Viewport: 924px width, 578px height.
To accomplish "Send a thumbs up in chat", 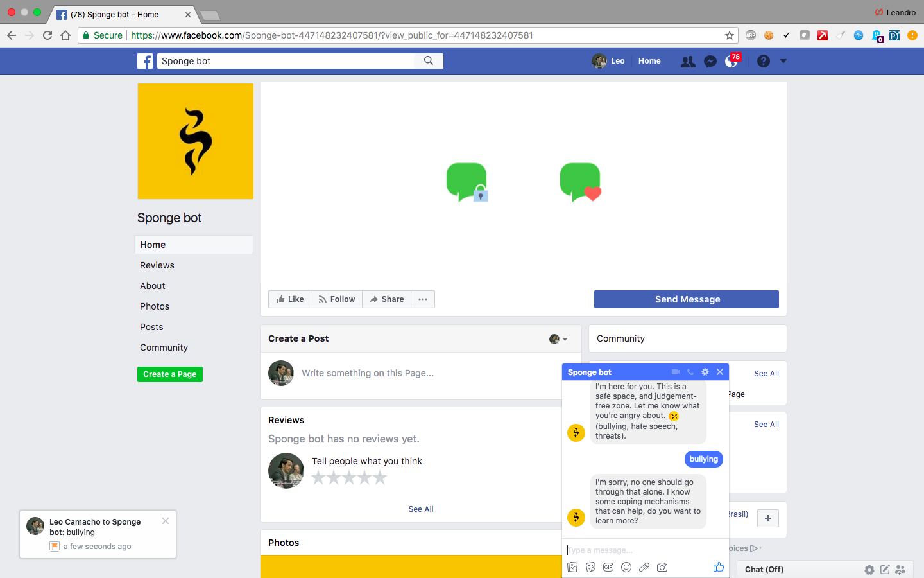I will (x=718, y=566).
